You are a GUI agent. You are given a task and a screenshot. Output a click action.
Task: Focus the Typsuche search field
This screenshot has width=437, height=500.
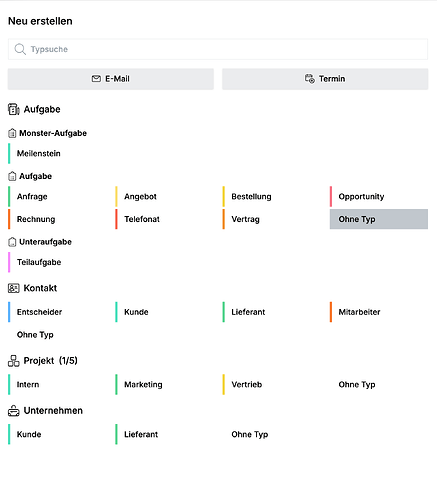218,49
